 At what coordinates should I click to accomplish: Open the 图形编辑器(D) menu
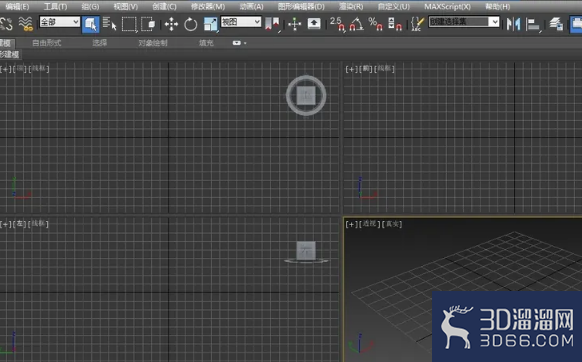point(301,7)
